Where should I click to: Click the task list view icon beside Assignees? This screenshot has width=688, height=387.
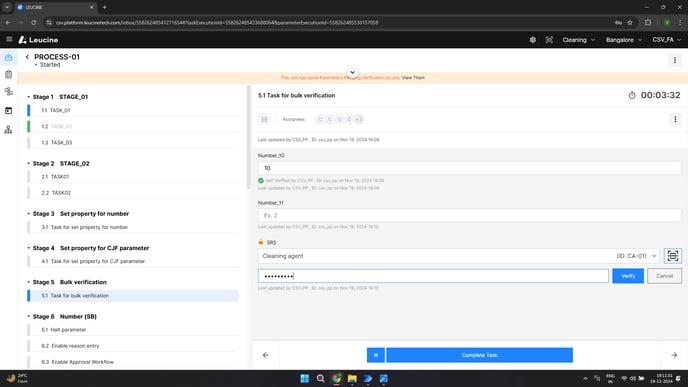pyautogui.click(x=265, y=119)
